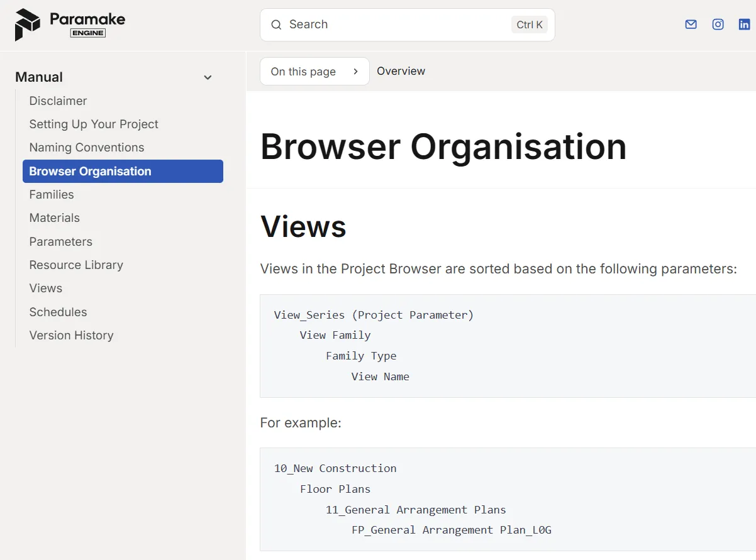Click the 11_General Arrangement Plans line
Image resolution: width=756 pixels, height=560 pixels.
[416, 510]
